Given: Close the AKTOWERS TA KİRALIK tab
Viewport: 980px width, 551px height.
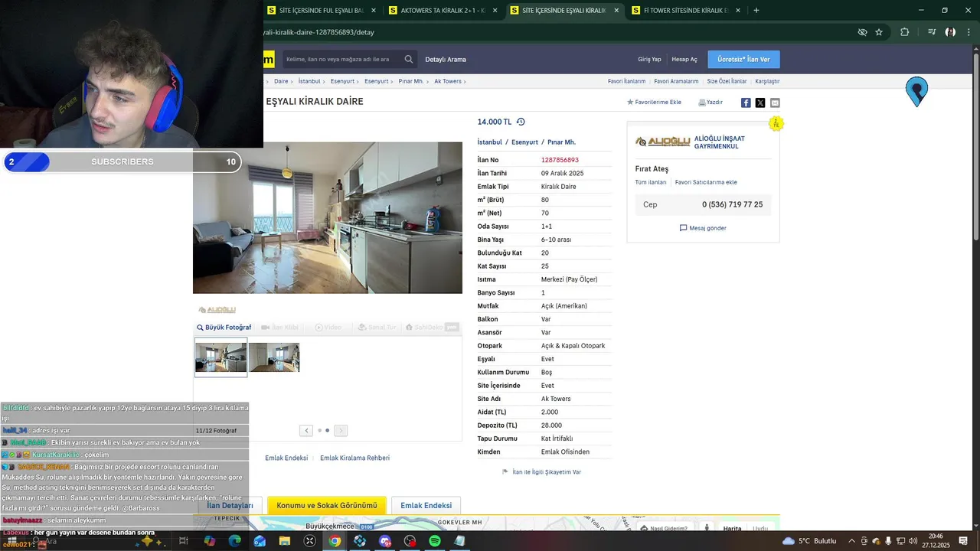Looking at the screenshot, I should tap(495, 10).
